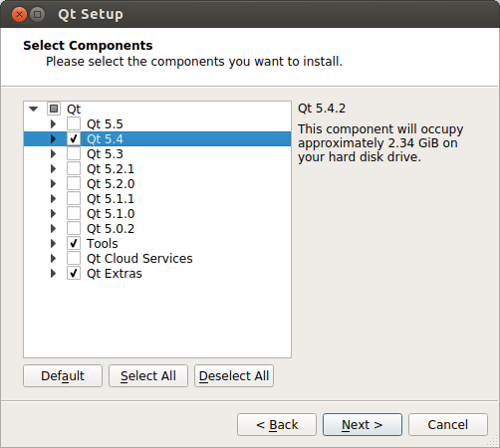This screenshot has width=500, height=448.
Task: Expand the Qt 5.3 node arrow
Action: (x=53, y=153)
